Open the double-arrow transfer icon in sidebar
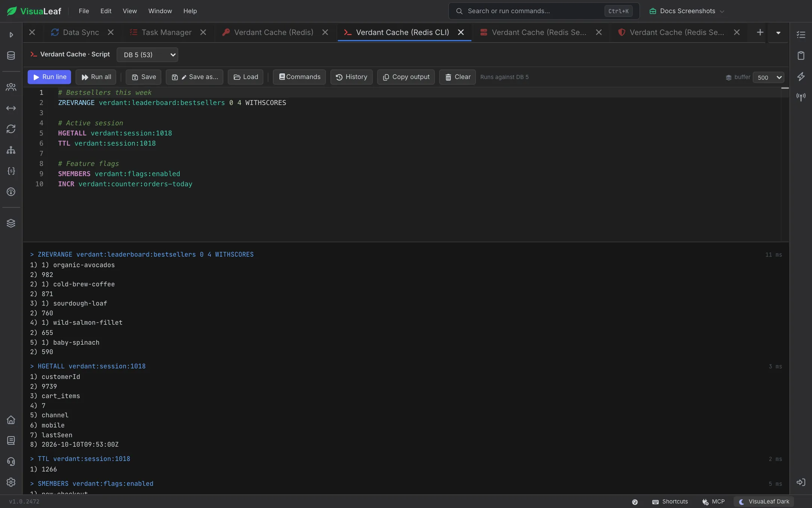 11,108
